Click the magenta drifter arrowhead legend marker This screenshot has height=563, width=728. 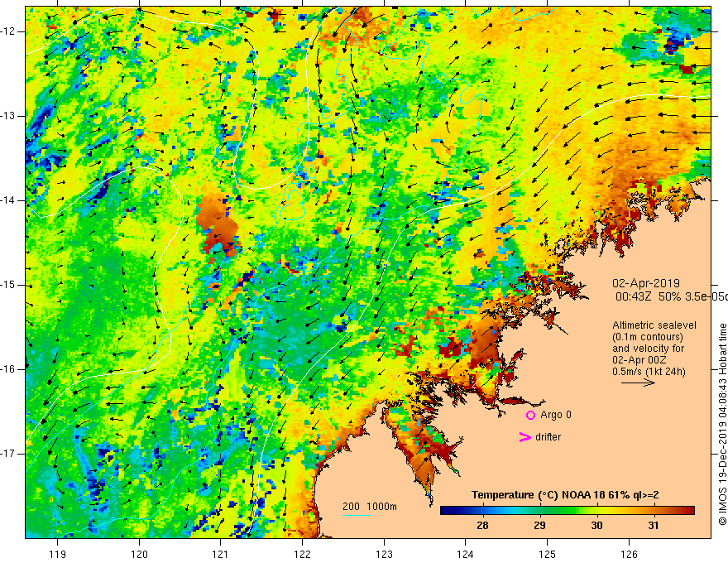525,437
